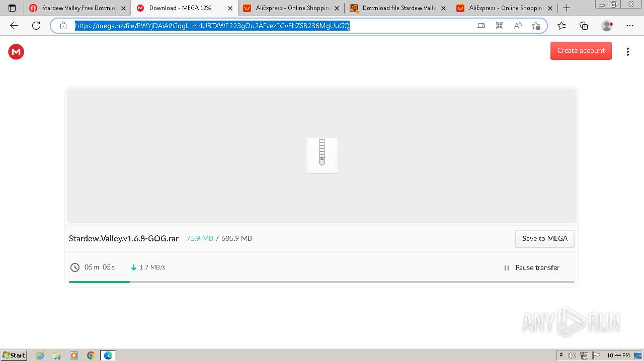Viewport: 644px width, 362px height.
Task: Click the Read aloud icon
Action: point(518,26)
